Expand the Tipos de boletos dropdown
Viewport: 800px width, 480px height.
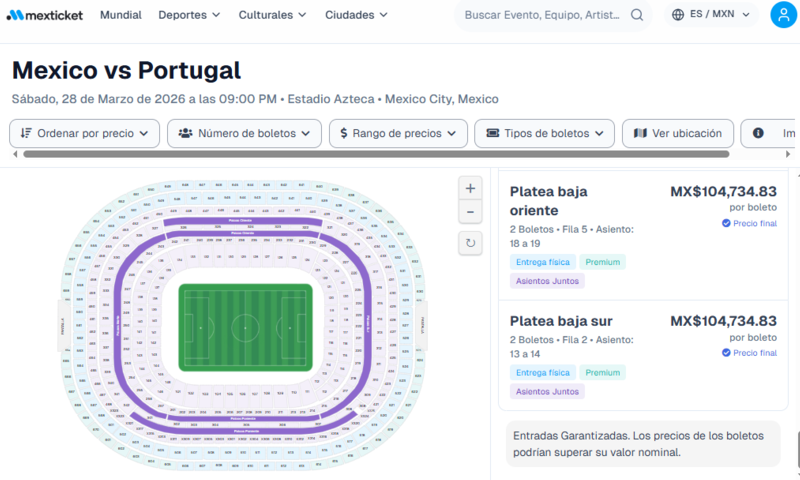coord(544,133)
